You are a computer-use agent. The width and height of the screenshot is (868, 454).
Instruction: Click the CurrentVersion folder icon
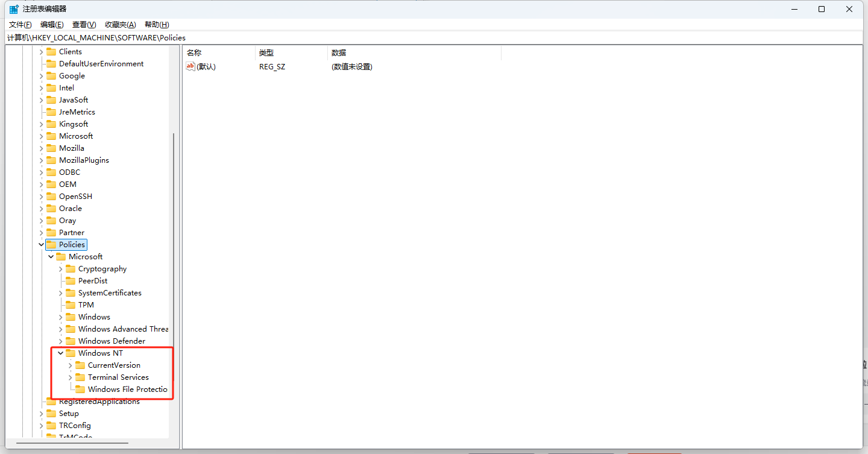[x=80, y=365]
